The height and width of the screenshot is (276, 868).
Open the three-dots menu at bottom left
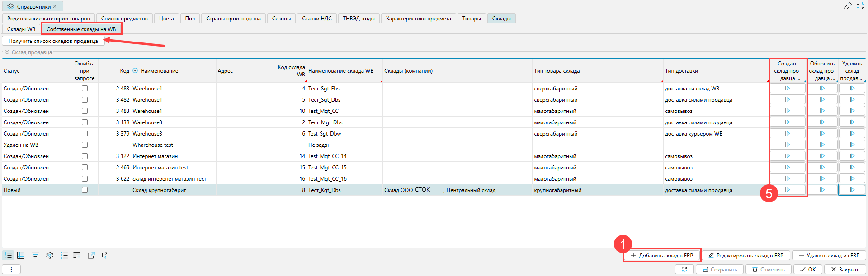[x=11, y=269]
